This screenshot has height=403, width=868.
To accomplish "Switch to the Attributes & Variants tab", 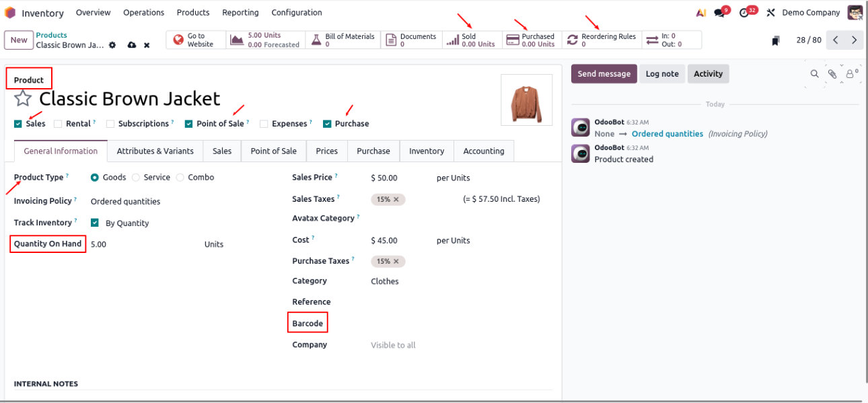I will pyautogui.click(x=155, y=151).
